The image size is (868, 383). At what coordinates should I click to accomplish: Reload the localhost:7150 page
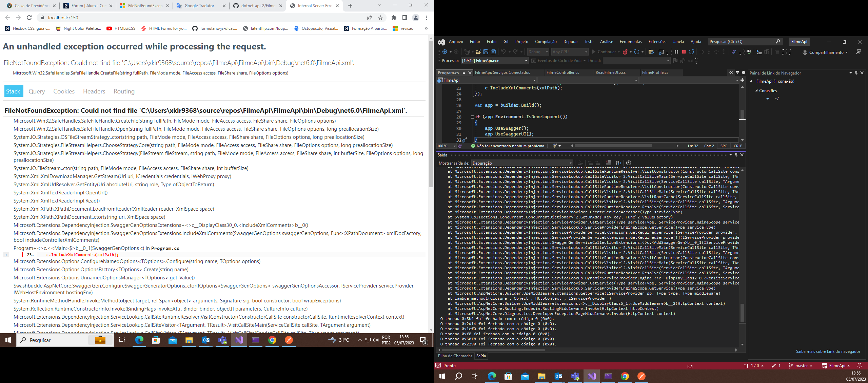(29, 18)
